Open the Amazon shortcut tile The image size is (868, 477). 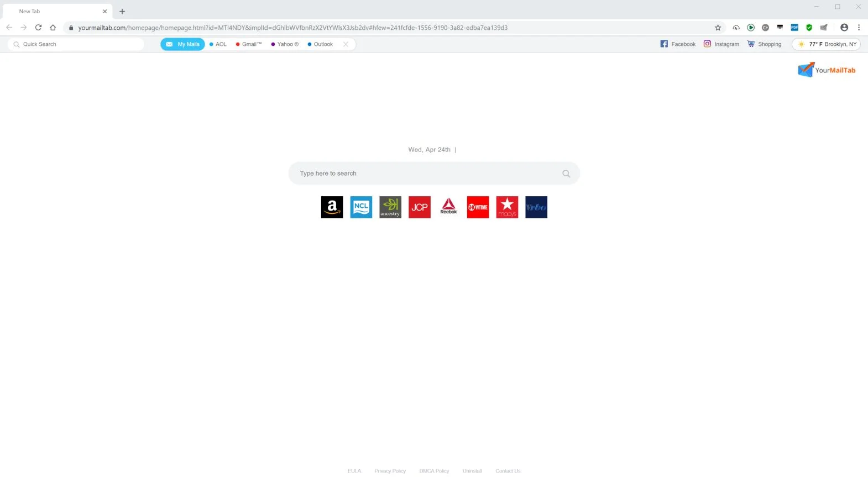pyautogui.click(x=332, y=207)
